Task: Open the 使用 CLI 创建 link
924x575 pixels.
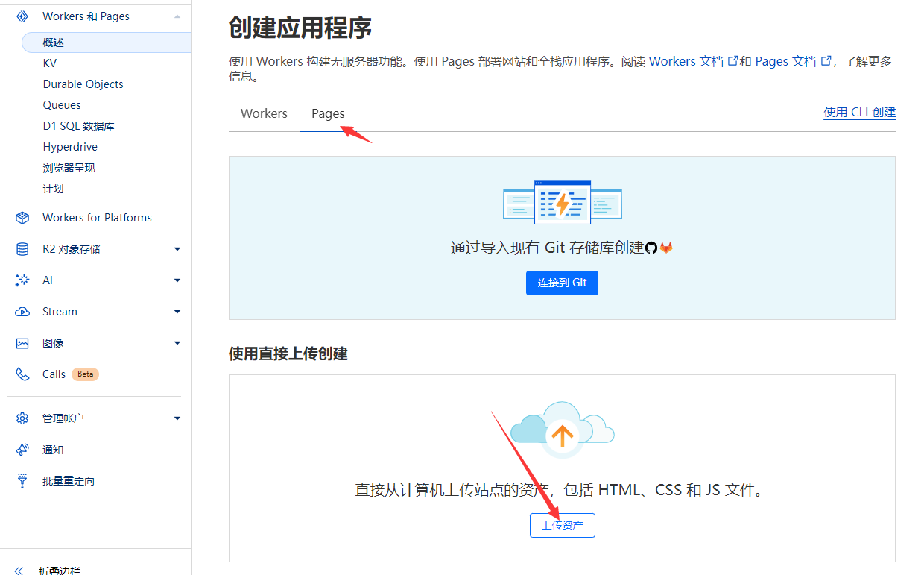Action: pyautogui.click(x=859, y=113)
